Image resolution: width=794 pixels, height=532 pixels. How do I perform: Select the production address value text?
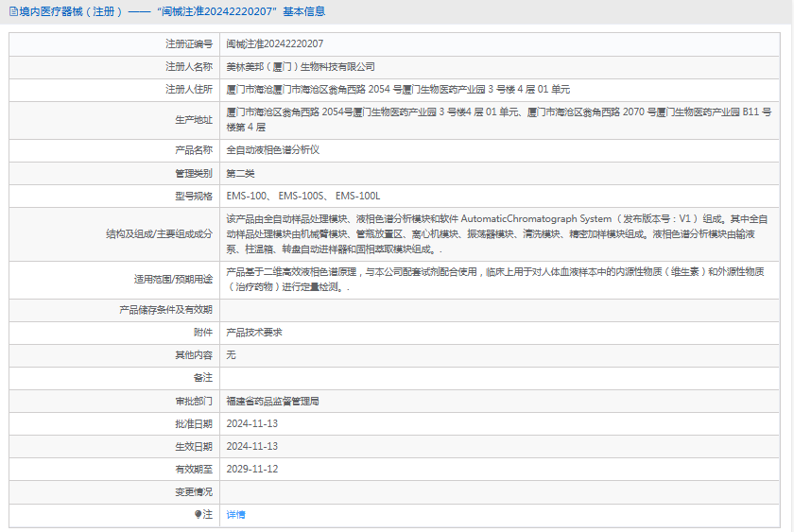point(499,119)
